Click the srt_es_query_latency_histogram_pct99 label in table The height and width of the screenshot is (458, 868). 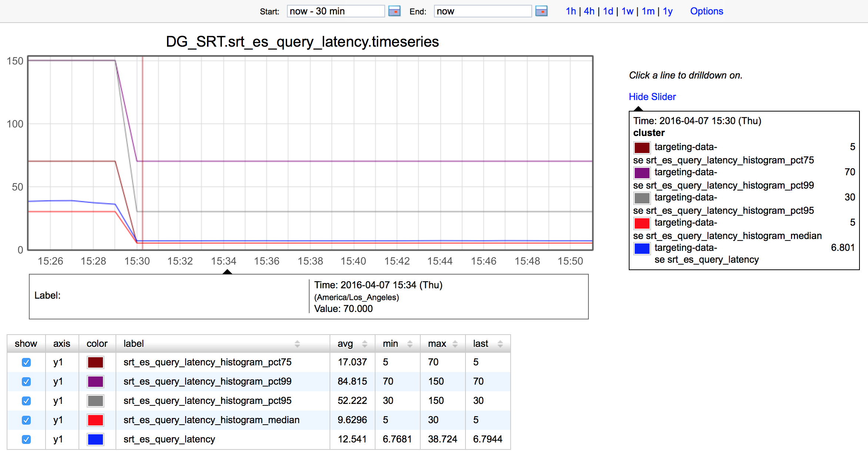coord(207,381)
